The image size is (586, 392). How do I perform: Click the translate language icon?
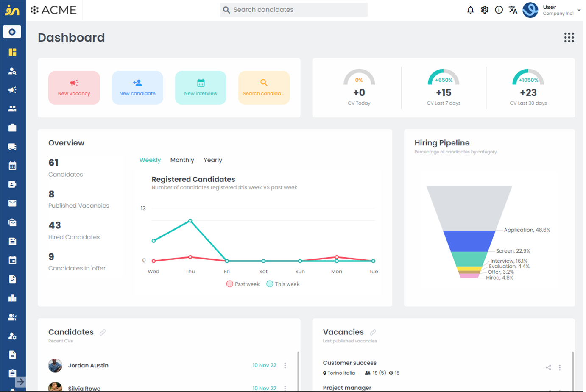coord(513,10)
